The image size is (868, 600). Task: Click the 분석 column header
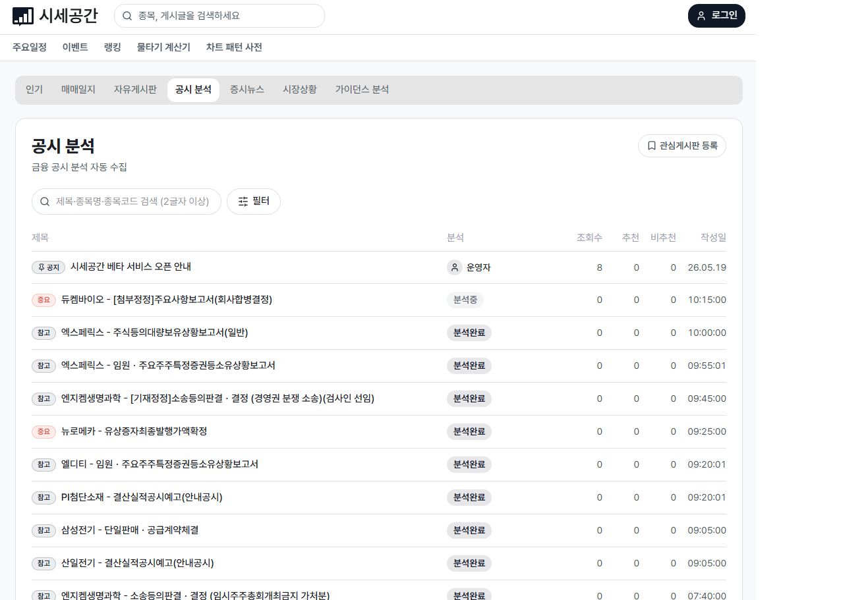pos(455,238)
